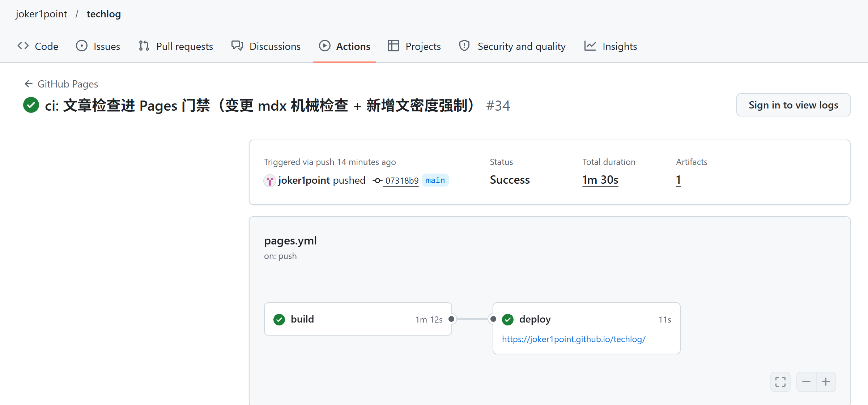Open the deployed techlog site URL

coord(574,339)
